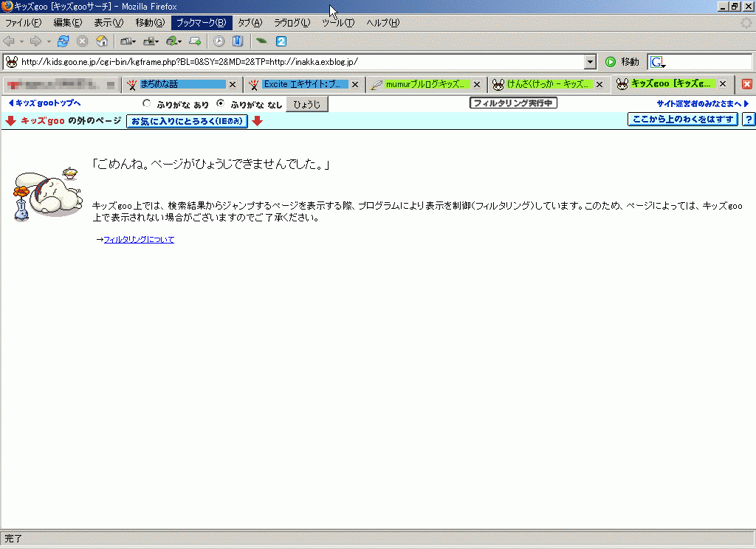Open the green reload-all arrows dropdown
756x549 pixels.
(x=173, y=42)
